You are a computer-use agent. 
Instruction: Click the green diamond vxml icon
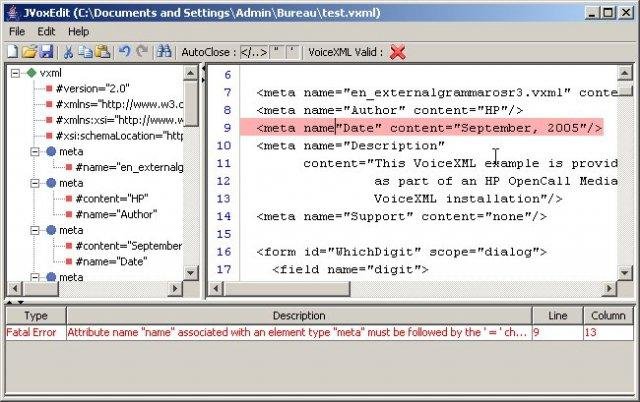tap(31, 73)
